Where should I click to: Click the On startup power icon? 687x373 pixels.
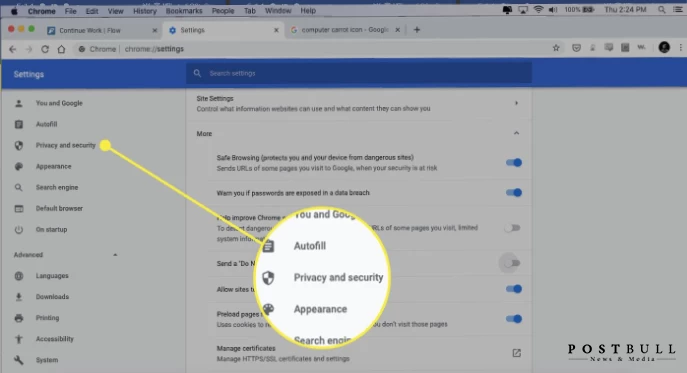tap(18, 230)
